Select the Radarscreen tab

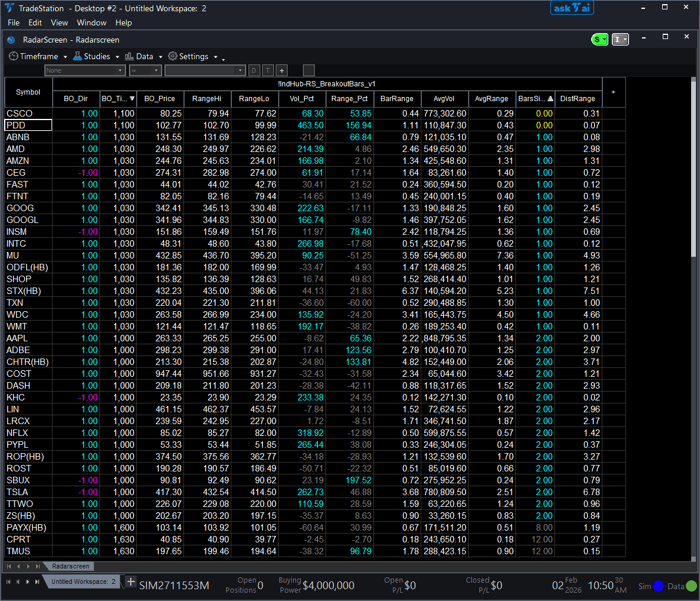tap(70, 566)
